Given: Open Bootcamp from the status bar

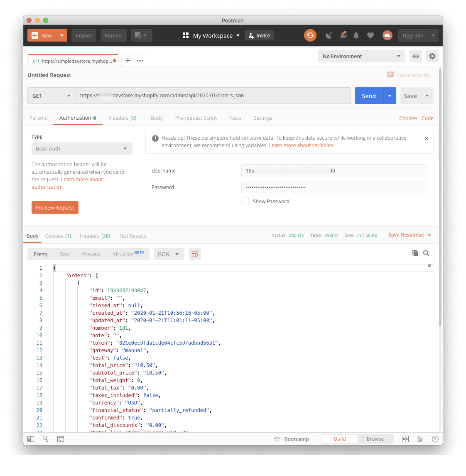Looking at the screenshot, I should click(292, 439).
